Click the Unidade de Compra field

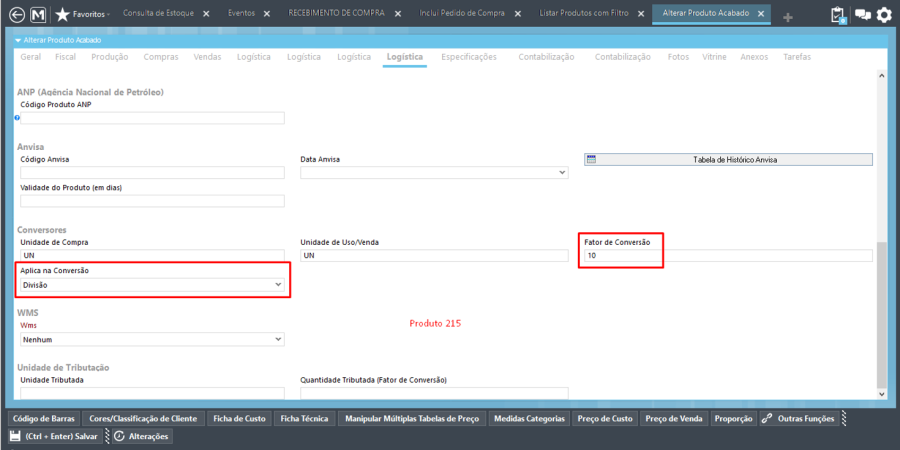(152, 255)
